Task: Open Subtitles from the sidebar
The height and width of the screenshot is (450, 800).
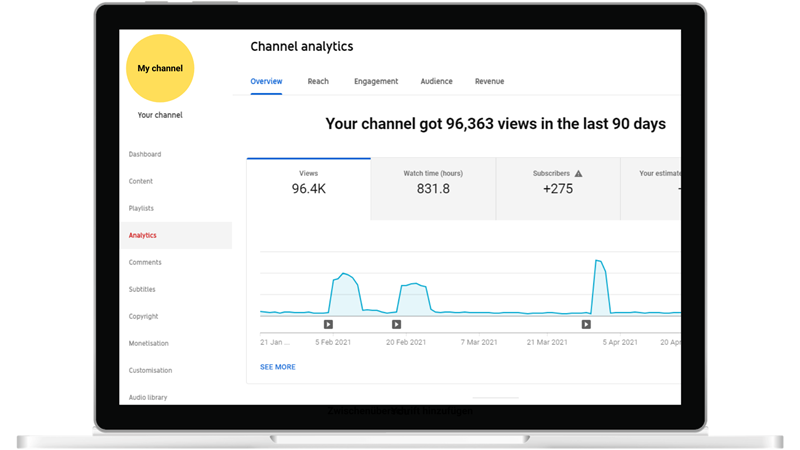Action: [142, 289]
